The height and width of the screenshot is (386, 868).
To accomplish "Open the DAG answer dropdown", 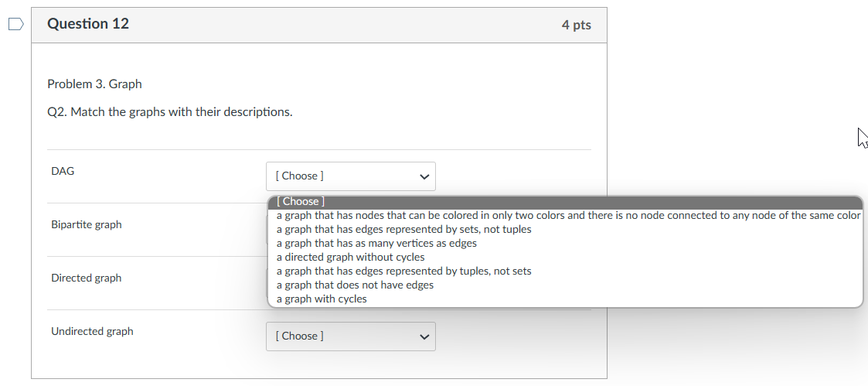I will pos(350,176).
